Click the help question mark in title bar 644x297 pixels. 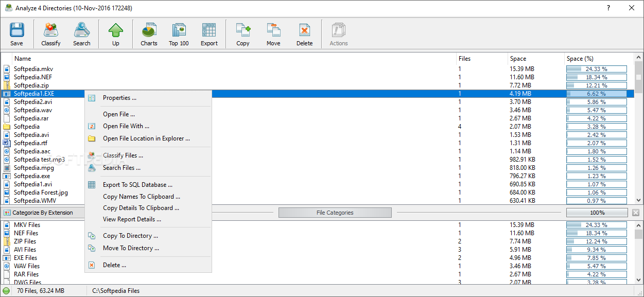tap(608, 8)
